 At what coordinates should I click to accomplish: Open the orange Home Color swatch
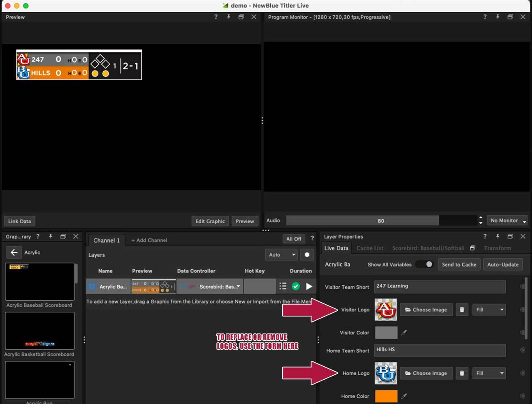coord(386,396)
